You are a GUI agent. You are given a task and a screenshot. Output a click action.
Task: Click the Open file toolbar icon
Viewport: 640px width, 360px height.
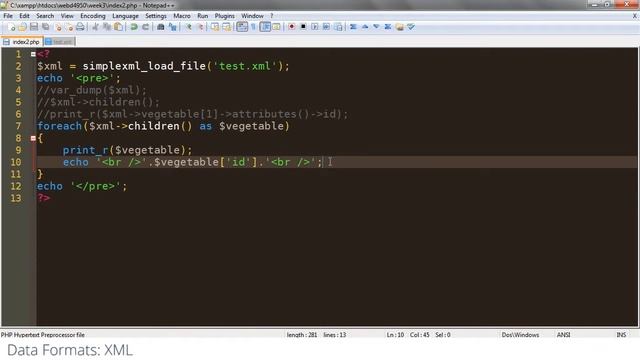[x=22, y=27]
